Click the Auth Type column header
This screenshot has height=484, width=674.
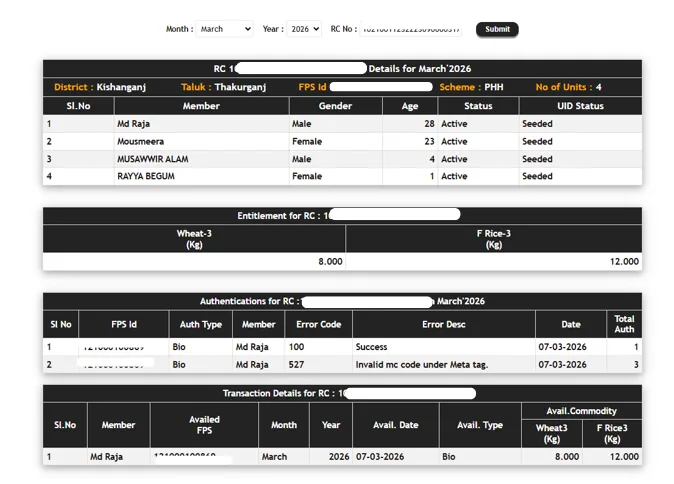pyautogui.click(x=200, y=324)
